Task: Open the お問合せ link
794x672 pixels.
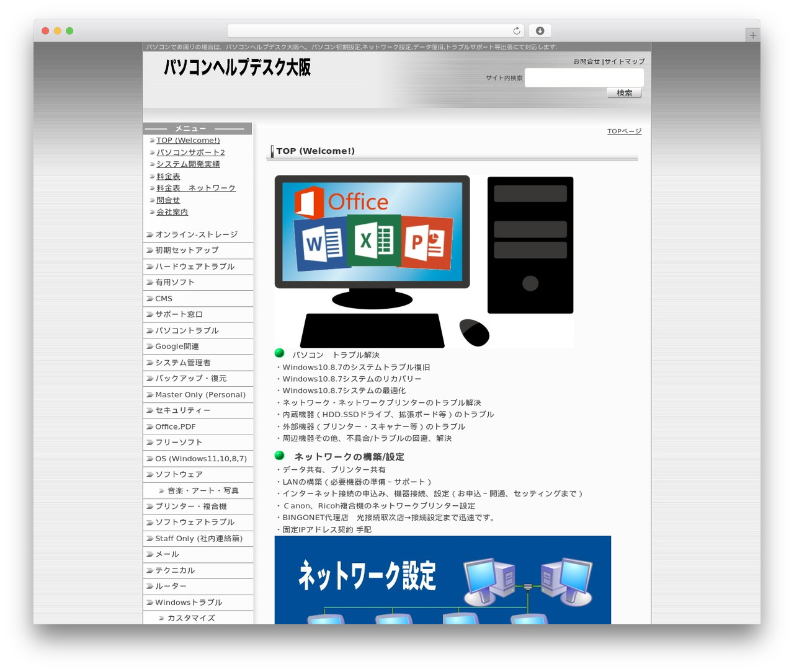Action: point(586,61)
